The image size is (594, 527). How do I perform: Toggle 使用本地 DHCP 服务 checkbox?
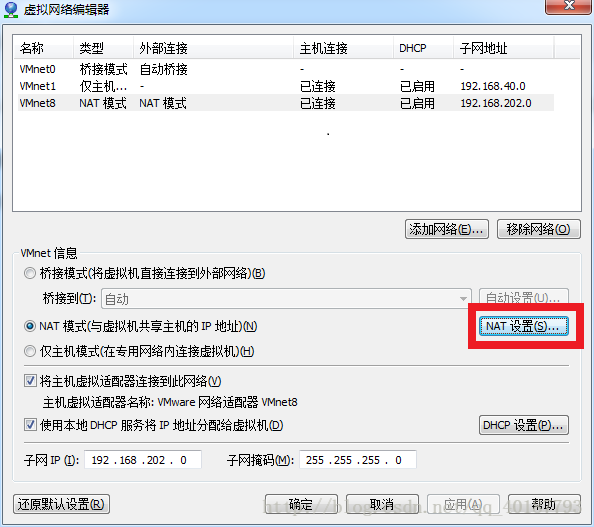[x=30, y=425]
